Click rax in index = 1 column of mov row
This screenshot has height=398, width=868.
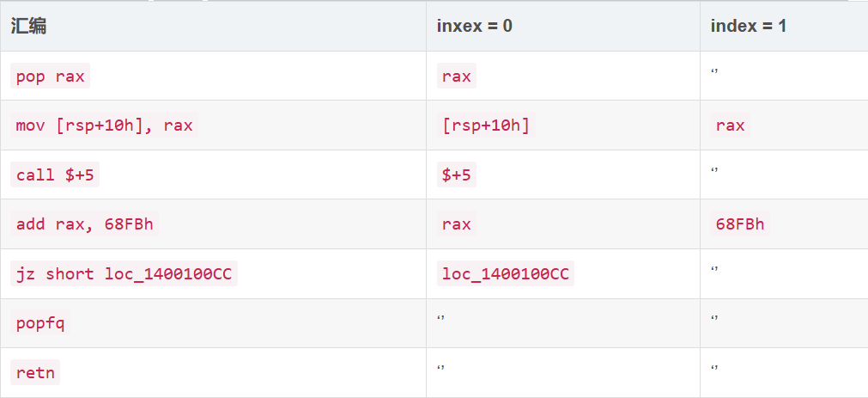point(730,126)
